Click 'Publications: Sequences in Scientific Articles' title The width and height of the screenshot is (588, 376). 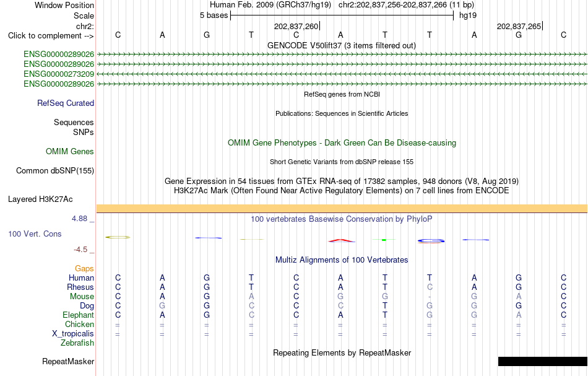coord(342,114)
